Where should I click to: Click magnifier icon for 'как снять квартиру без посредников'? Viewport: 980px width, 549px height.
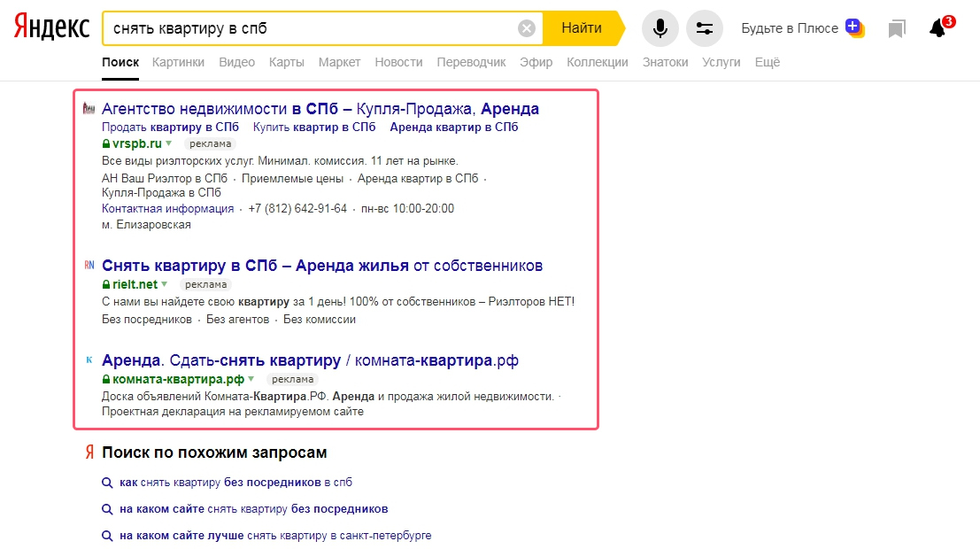(x=107, y=483)
